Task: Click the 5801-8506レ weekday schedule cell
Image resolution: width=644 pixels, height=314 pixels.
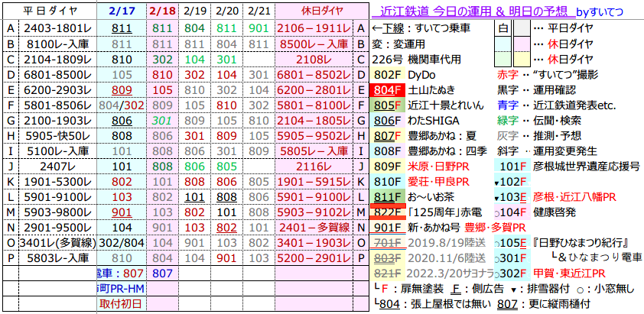Action: (x=57, y=105)
